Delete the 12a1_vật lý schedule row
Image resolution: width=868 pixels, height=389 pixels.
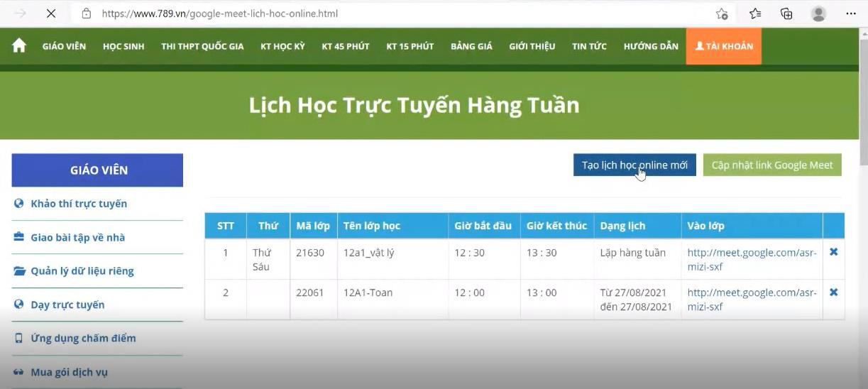click(x=833, y=252)
